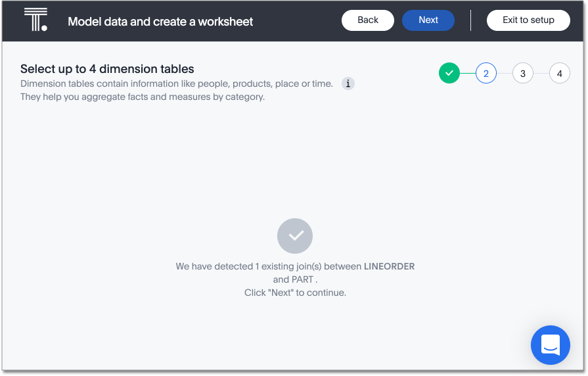Image resolution: width=588 pixels, height=376 pixels.
Task: Click the 'Model data and create a worksheet' title
Action: coord(160,21)
